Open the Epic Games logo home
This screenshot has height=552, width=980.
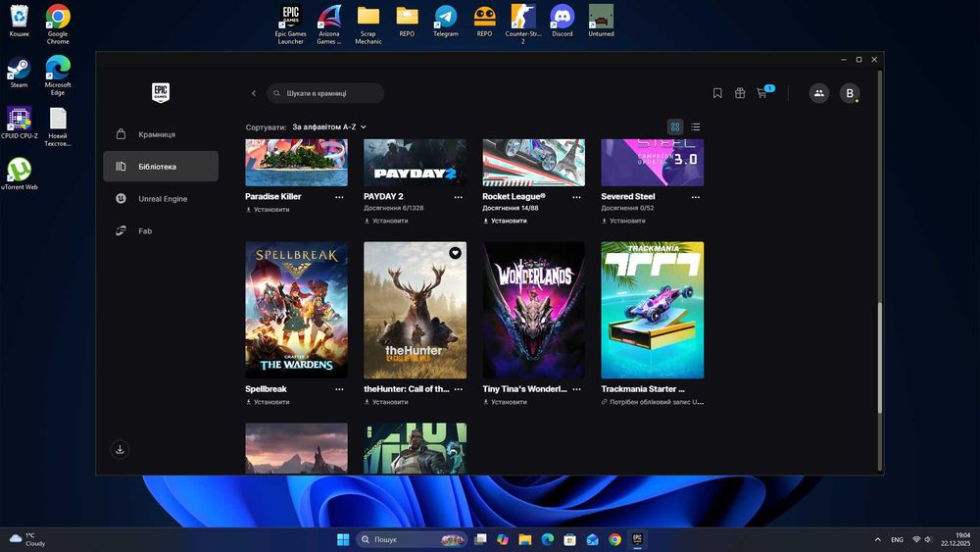click(x=161, y=92)
